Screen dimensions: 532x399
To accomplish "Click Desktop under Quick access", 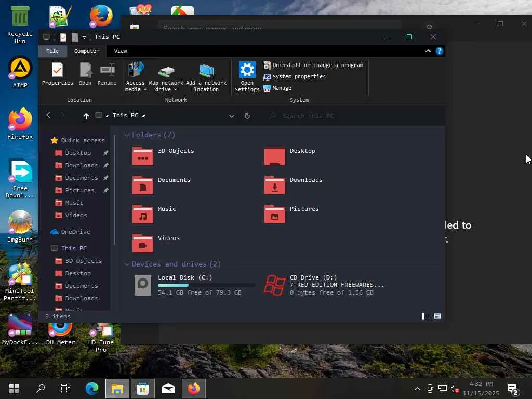I will point(78,153).
